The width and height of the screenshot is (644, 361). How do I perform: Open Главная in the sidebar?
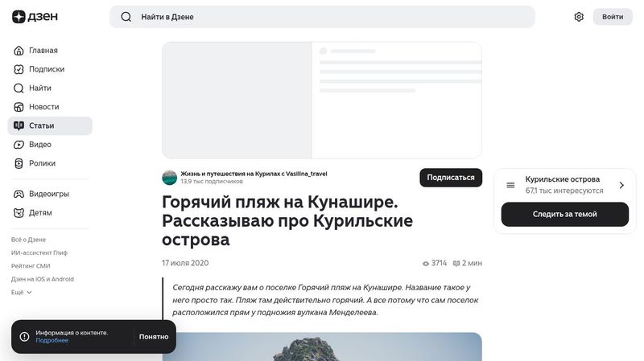click(x=50, y=51)
